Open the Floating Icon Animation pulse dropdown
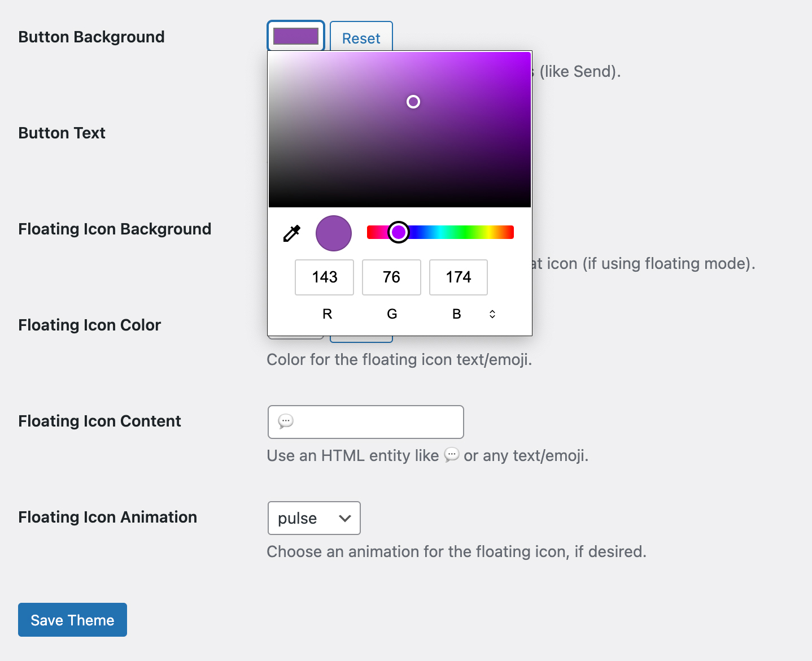The width and height of the screenshot is (812, 661). coord(314,518)
